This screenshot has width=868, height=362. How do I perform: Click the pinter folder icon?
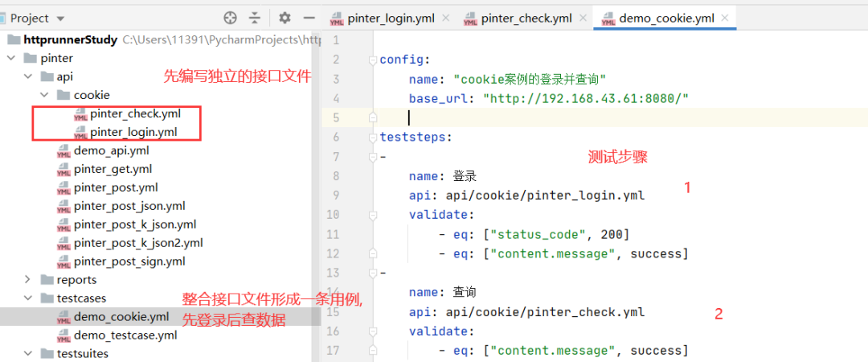[x=30, y=58]
